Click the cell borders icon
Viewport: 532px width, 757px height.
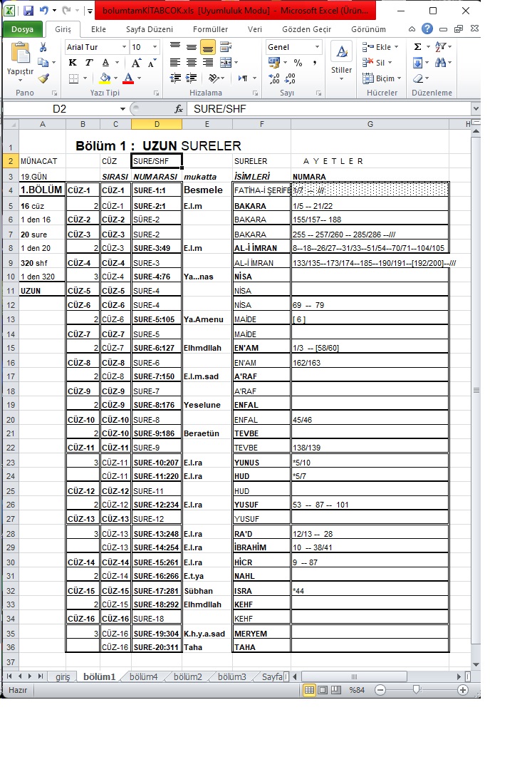[73, 78]
